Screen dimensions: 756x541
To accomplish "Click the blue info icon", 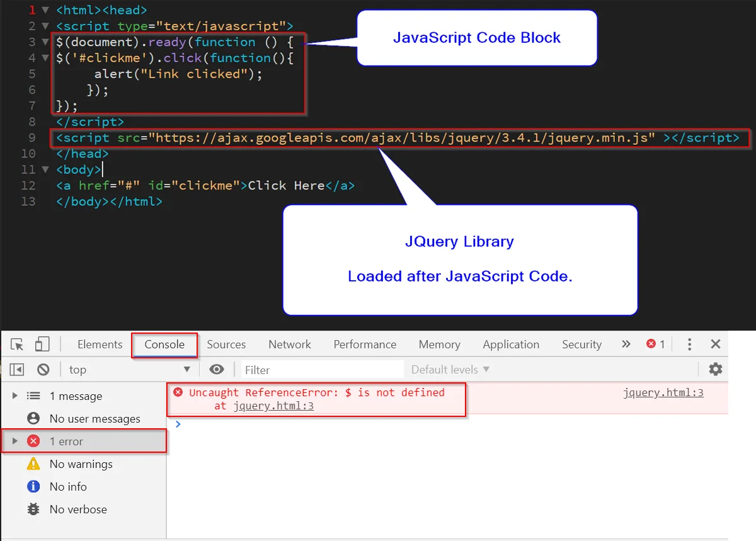I will [x=33, y=487].
